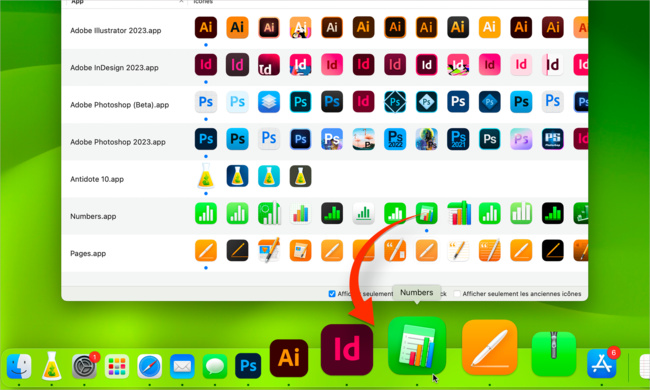This screenshot has width=650, height=390.
Task: Choose the colorful portrait Photoshop icon
Action: coord(427,139)
